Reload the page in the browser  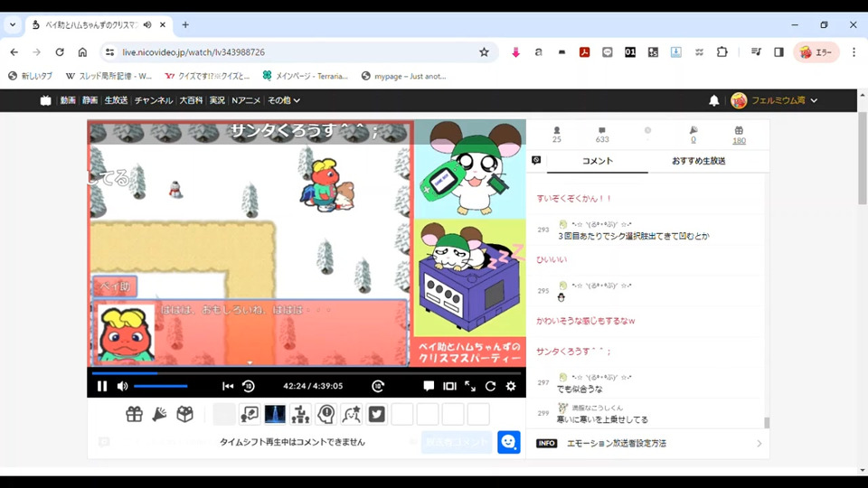[x=60, y=52]
